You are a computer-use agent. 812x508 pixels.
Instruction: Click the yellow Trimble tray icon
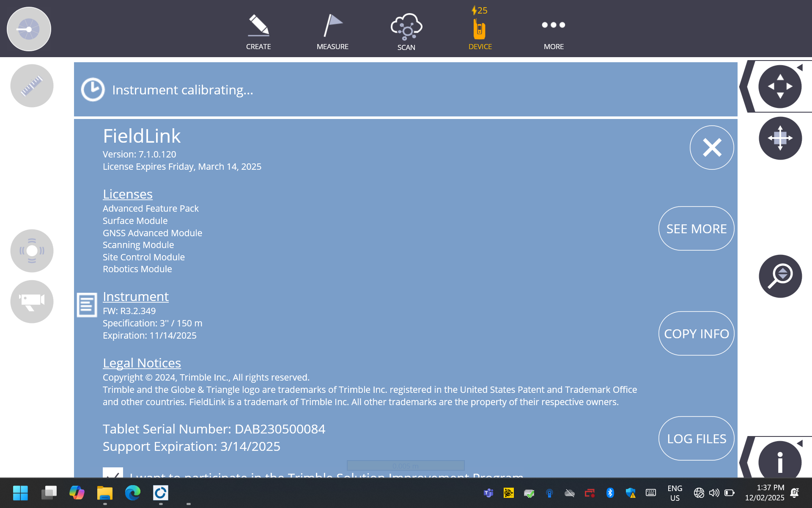[x=509, y=493]
